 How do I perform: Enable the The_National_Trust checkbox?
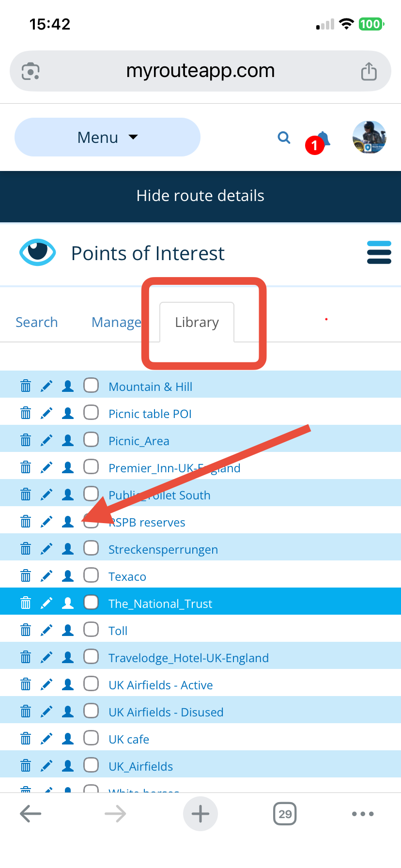pyautogui.click(x=91, y=603)
